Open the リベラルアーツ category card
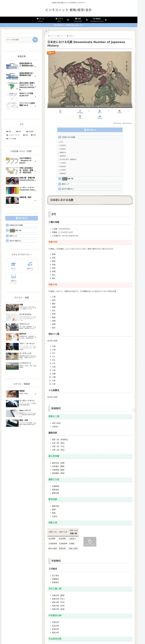 (x=22, y=366)
